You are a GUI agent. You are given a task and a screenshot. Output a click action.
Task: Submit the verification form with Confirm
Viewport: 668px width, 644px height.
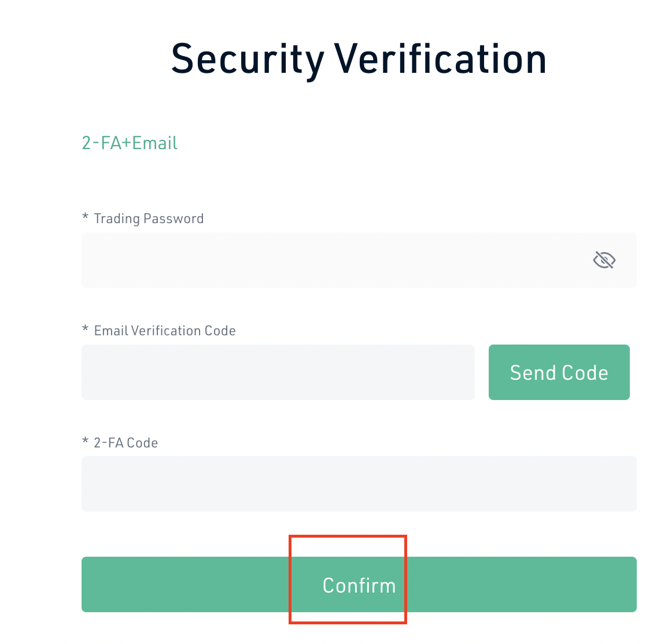(359, 584)
